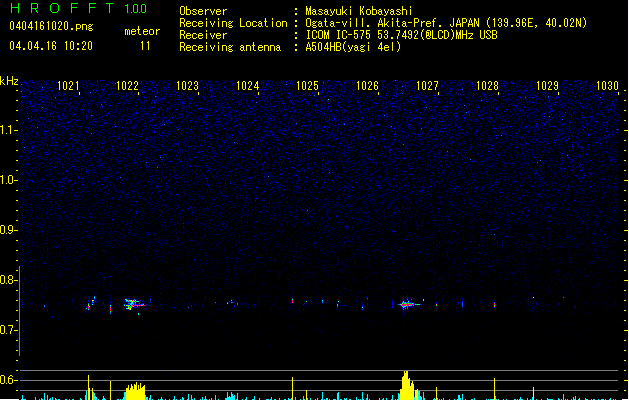Click the 1029 time axis marker
629x400 pixels.
point(547,86)
